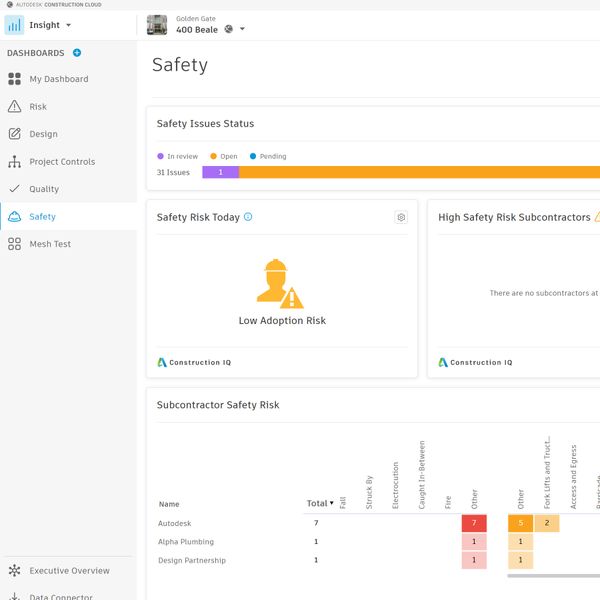600x600 pixels.
Task: Select the Safety hard hat icon
Action: (x=14, y=217)
